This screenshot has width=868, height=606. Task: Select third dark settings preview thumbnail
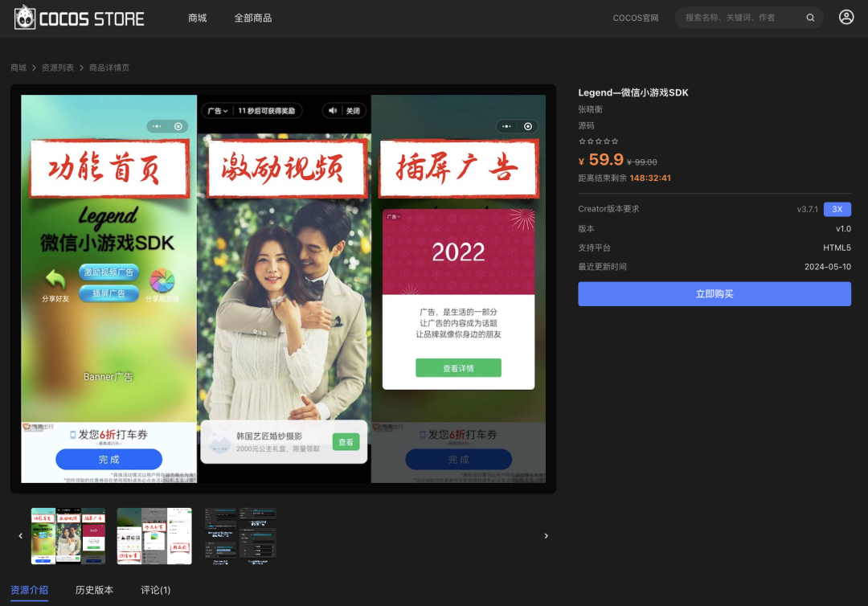[x=240, y=536]
